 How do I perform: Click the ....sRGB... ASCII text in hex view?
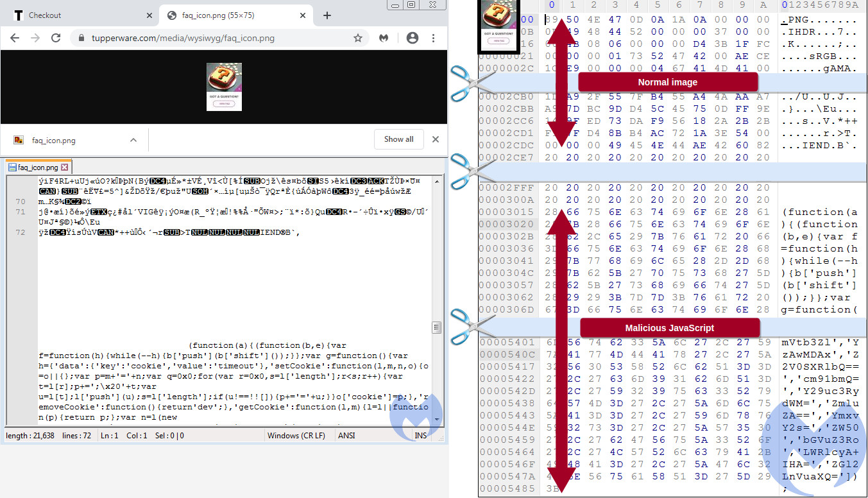point(819,56)
